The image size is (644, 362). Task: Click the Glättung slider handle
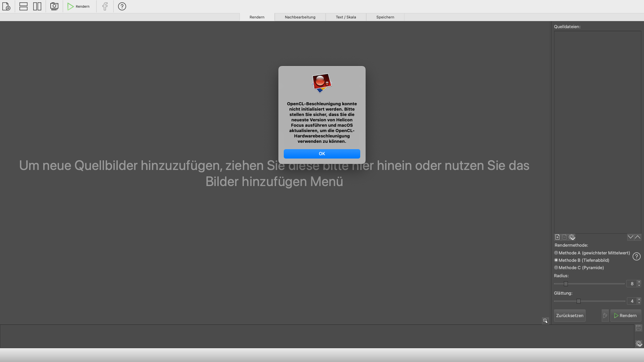pyautogui.click(x=579, y=301)
